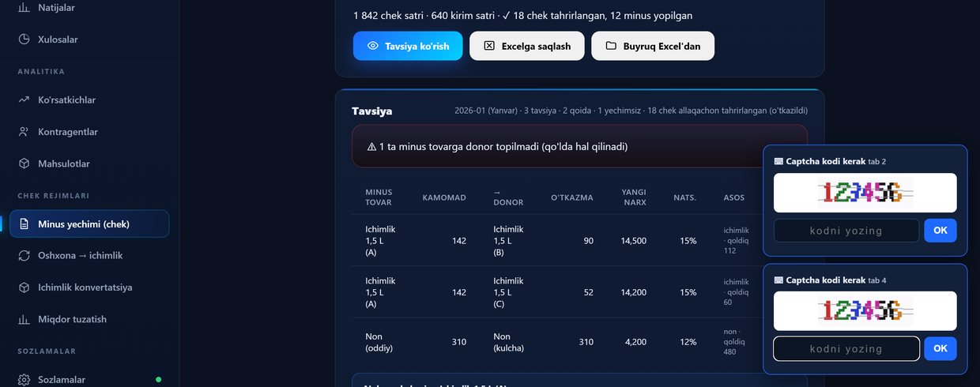Click the asos cell with qoldiq 480
980x387 pixels.
(x=736, y=342)
